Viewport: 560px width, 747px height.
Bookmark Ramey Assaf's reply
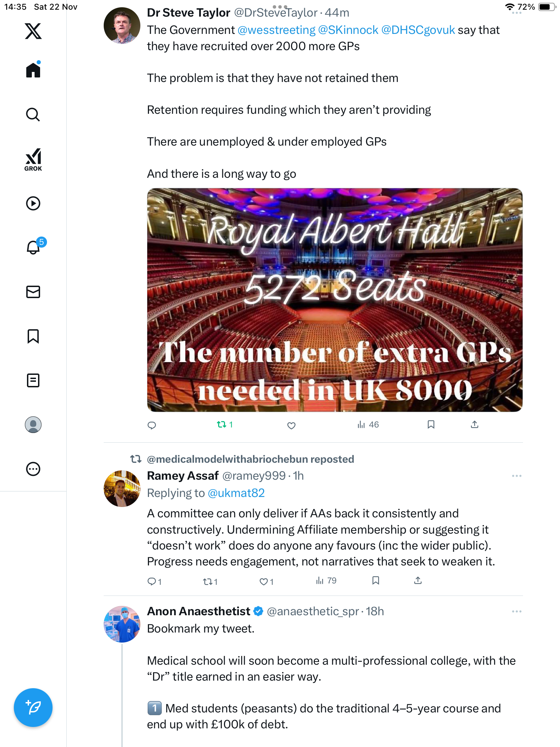click(376, 581)
